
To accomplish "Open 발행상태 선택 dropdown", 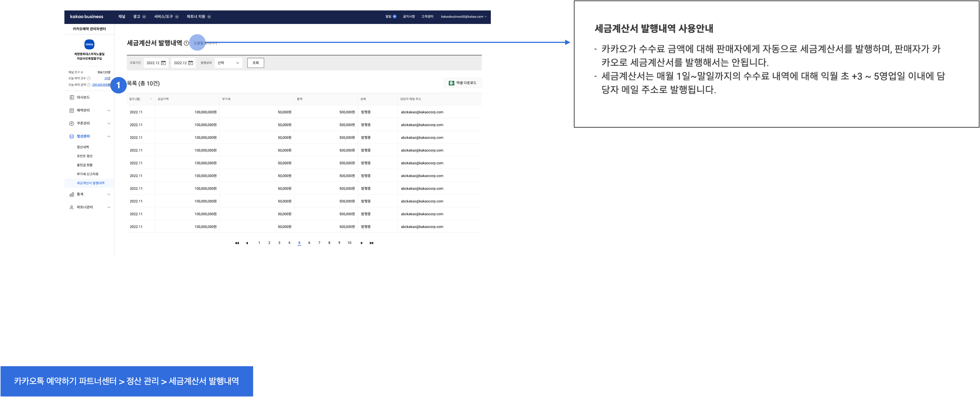I will pyautogui.click(x=228, y=63).
